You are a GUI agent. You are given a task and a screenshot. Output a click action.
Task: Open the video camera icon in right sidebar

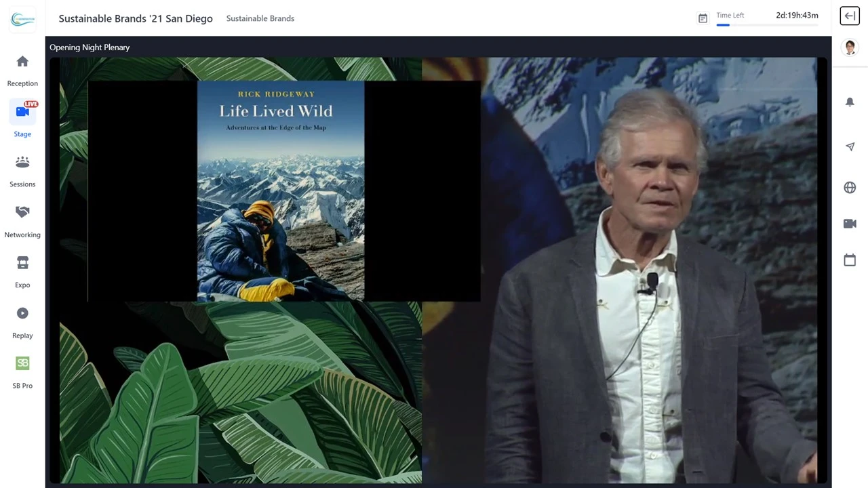[850, 224]
